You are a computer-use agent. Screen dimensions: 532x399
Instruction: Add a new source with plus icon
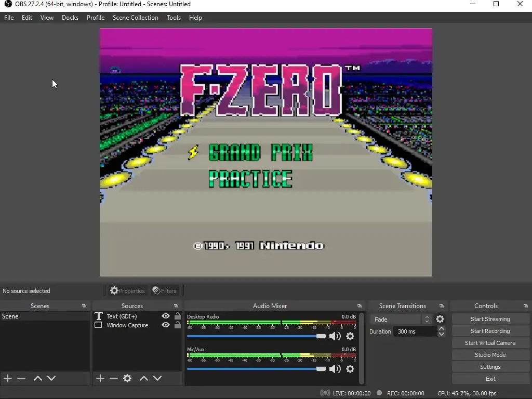100,378
